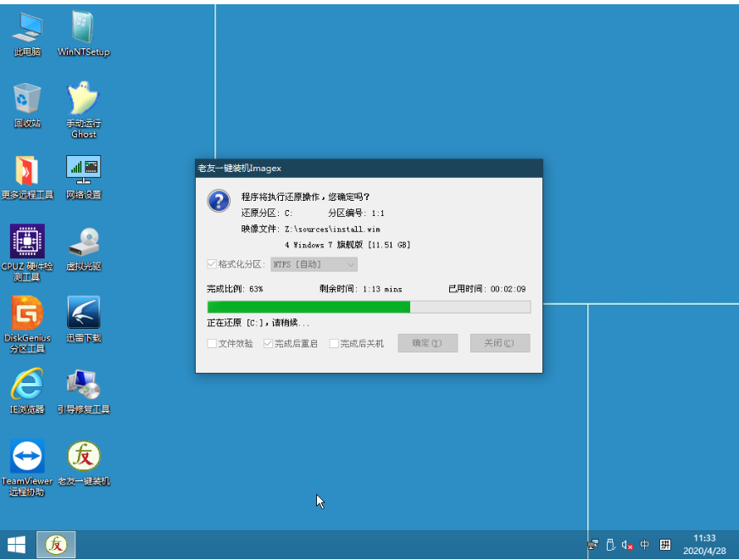Select the CPUZ硬件检测工具 icon
This screenshot has height=560, width=739.
(x=27, y=242)
